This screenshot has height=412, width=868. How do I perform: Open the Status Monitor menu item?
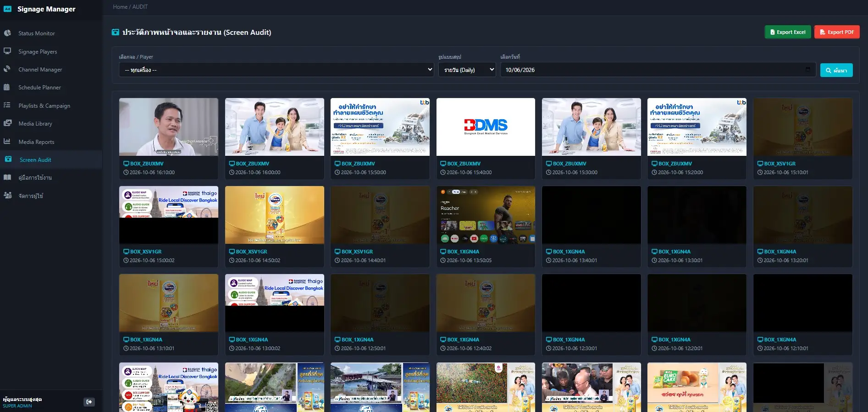(x=36, y=33)
